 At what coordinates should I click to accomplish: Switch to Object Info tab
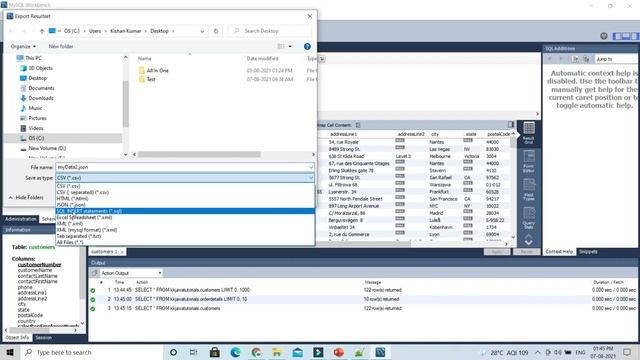[x=17, y=338]
